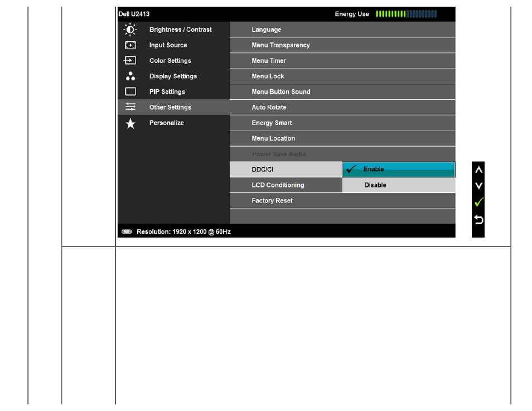The height and width of the screenshot is (411, 532).
Task: Select Enable option for DDC/CI
Action: coord(398,170)
